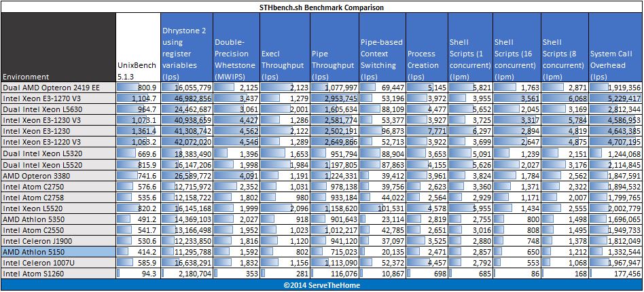The image size is (644, 292).
Task: Click the 'AMD Opteron 3380' row label
Action: [58, 176]
